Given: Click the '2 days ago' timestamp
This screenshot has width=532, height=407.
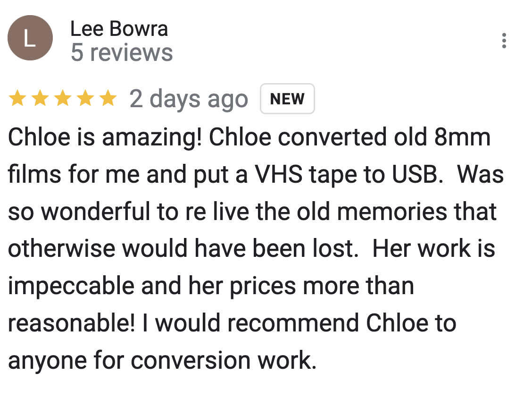Looking at the screenshot, I should coord(189,99).
